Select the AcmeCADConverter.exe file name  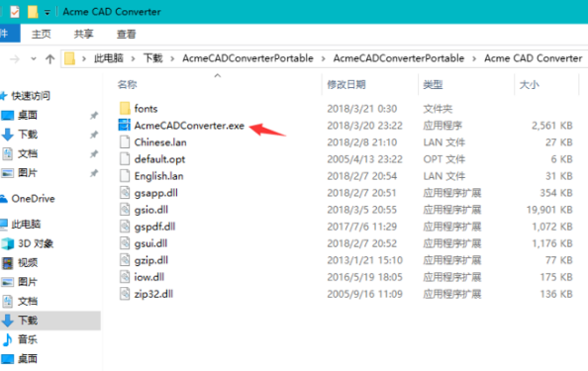click(189, 126)
